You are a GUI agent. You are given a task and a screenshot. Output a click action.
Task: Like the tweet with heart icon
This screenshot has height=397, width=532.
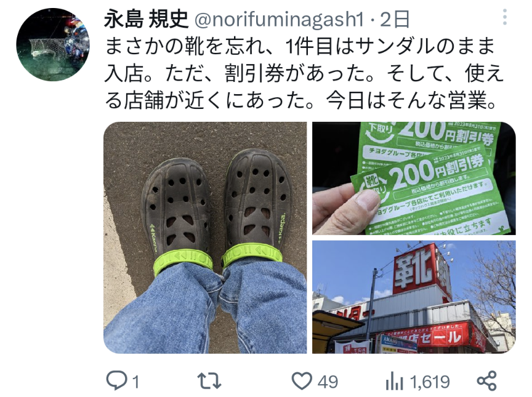point(302,381)
